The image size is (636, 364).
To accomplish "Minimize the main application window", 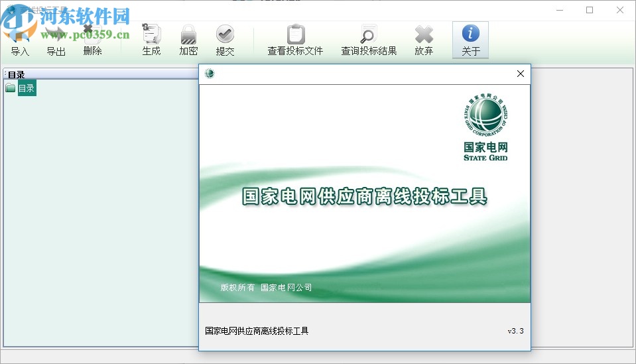I will (560, 10).
